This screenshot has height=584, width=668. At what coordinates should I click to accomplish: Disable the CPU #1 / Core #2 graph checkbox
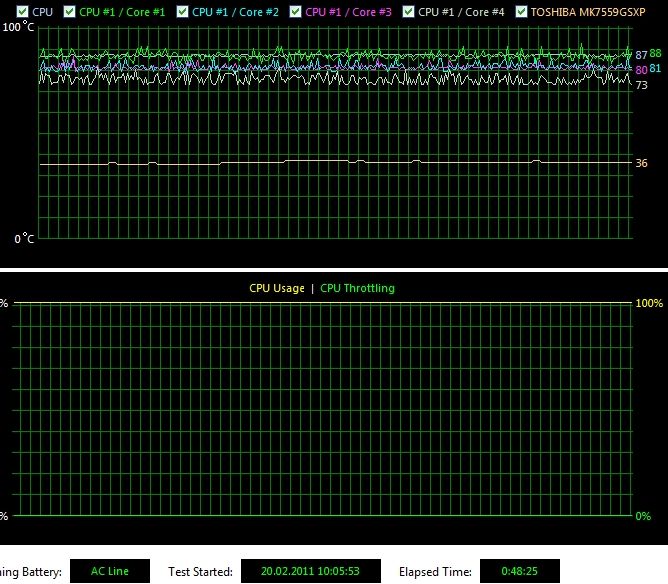pyautogui.click(x=182, y=12)
